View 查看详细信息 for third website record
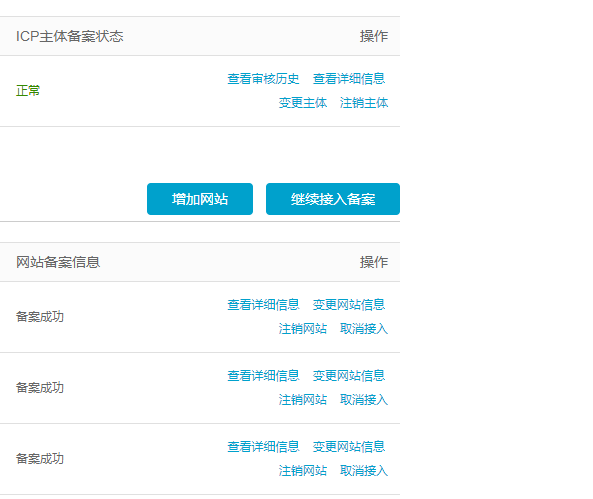This screenshot has height=499, width=593. [263, 447]
